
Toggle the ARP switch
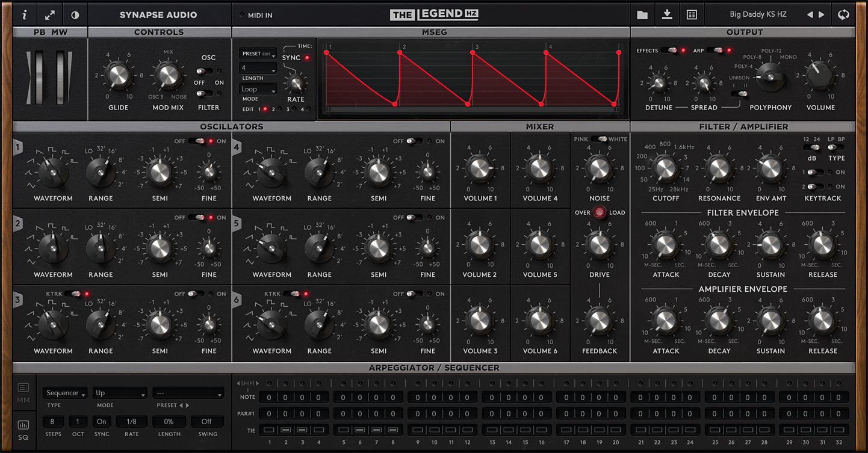click(715, 51)
